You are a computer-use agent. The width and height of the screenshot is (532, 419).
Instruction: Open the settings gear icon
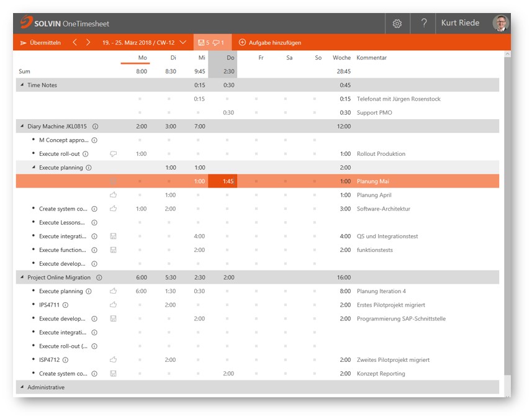coord(397,24)
